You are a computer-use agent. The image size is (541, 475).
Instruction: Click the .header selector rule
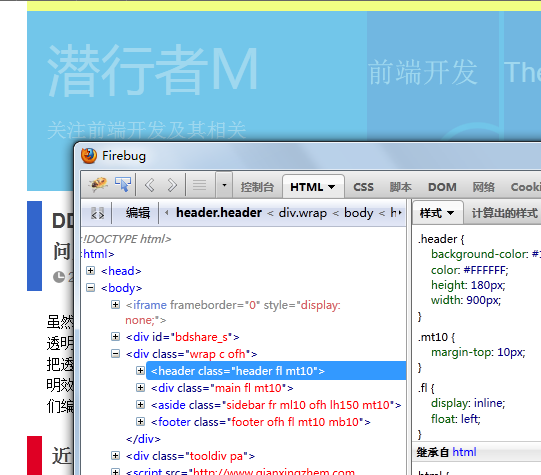point(441,239)
